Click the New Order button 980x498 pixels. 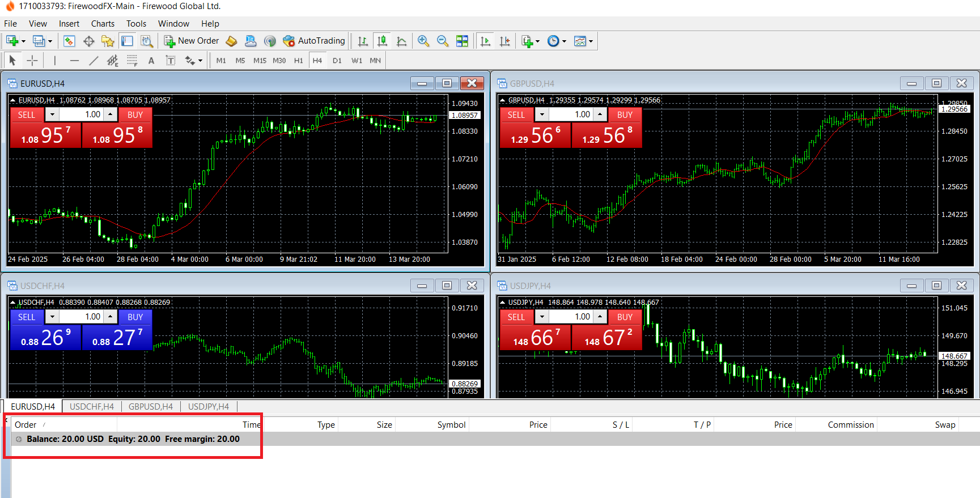click(x=191, y=41)
